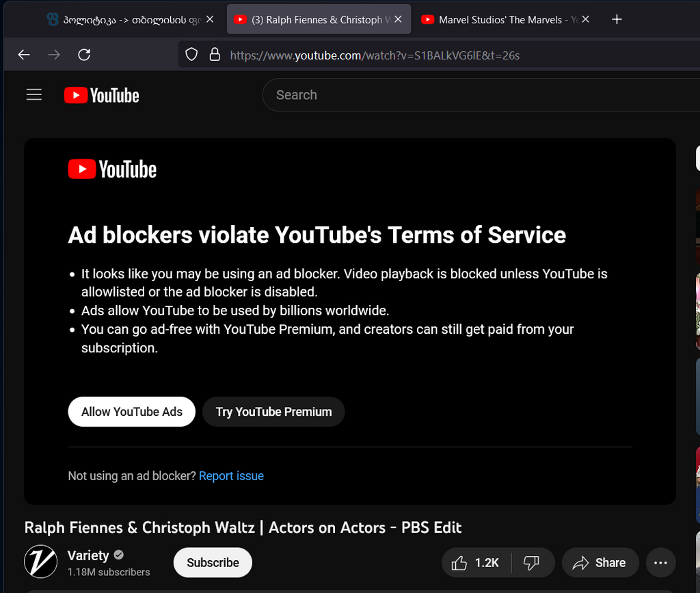Image resolution: width=700 pixels, height=593 pixels.
Task: Follow the Report issue link
Action: (231, 476)
